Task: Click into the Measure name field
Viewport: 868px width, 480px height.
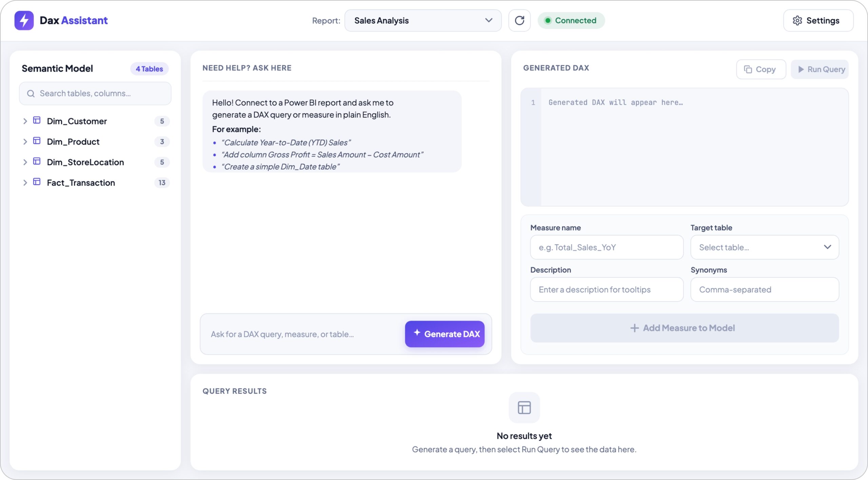Action: tap(607, 247)
